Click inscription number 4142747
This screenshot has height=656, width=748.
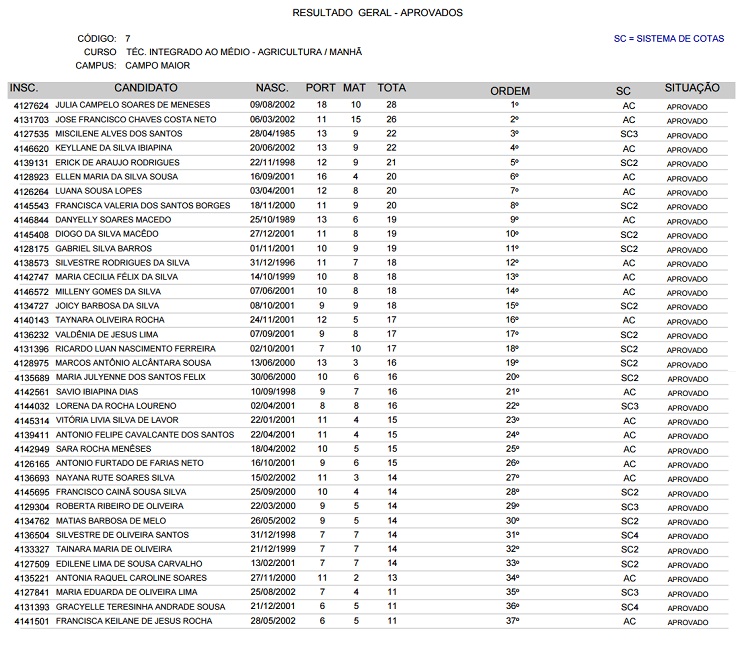[31, 277]
